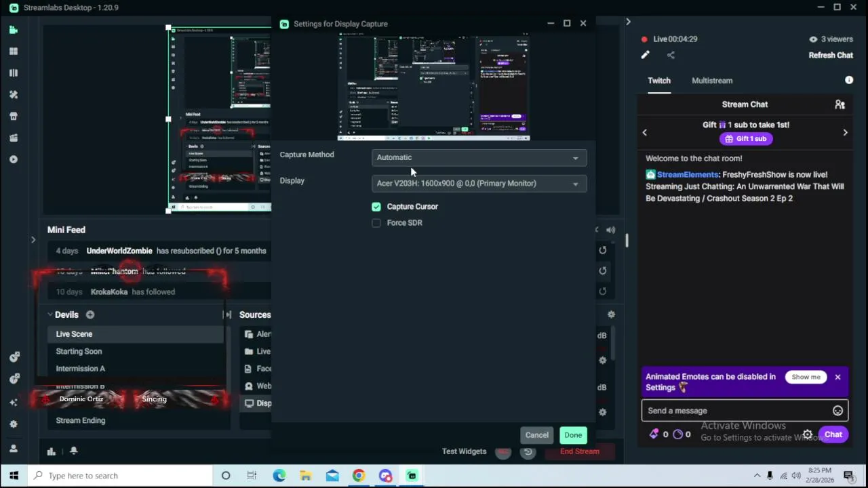Viewport: 868px width, 488px height.
Task: Expand the Mini Feed side arrow
Action: point(33,239)
